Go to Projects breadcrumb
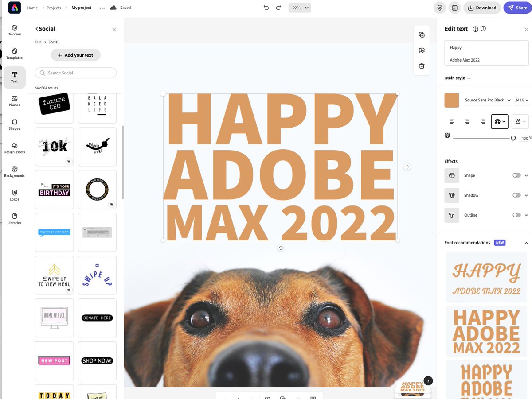The width and height of the screenshot is (532, 399). [54, 8]
